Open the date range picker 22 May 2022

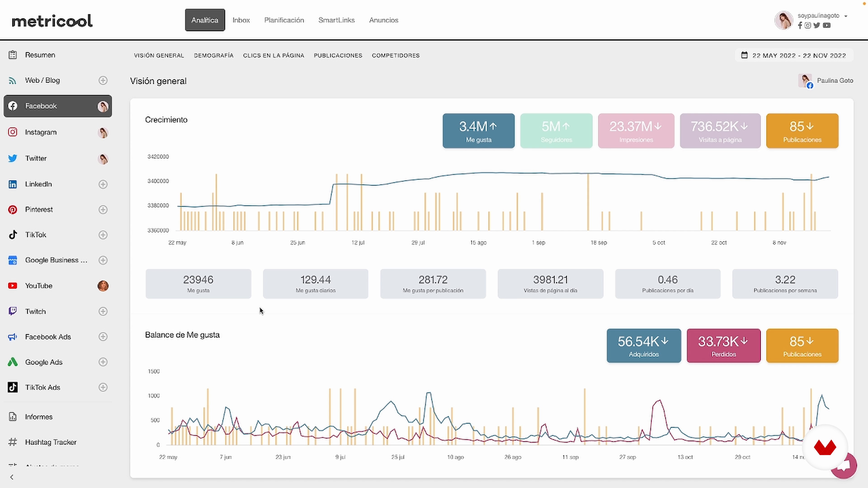[795, 55]
